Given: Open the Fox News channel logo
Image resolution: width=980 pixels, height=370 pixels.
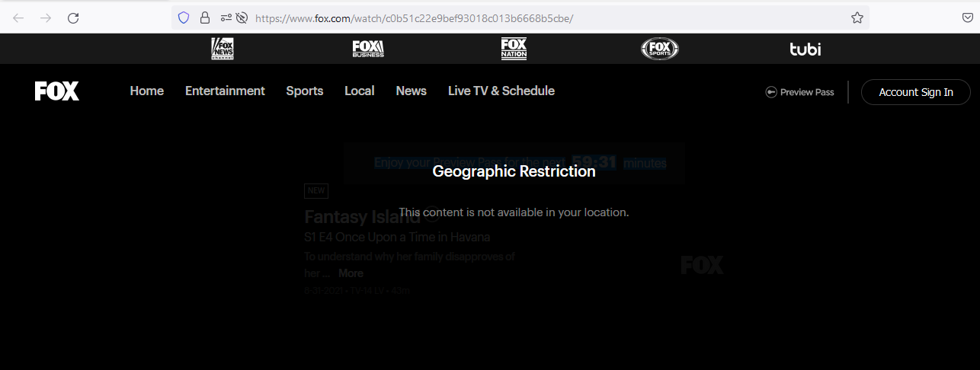Looking at the screenshot, I should tap(223, 49).
